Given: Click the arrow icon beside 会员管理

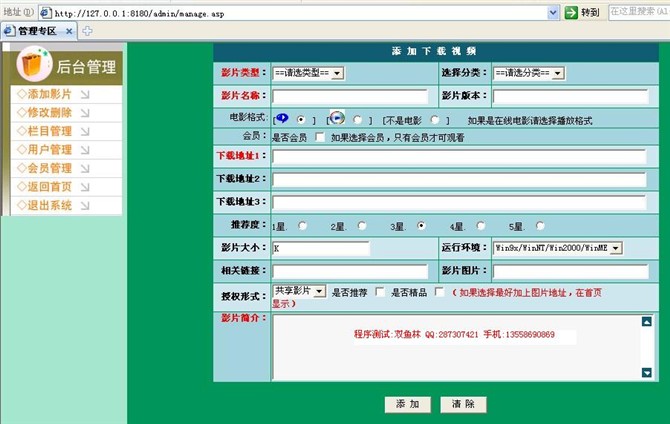Looking at the screenshot, I should coord(85,168).
